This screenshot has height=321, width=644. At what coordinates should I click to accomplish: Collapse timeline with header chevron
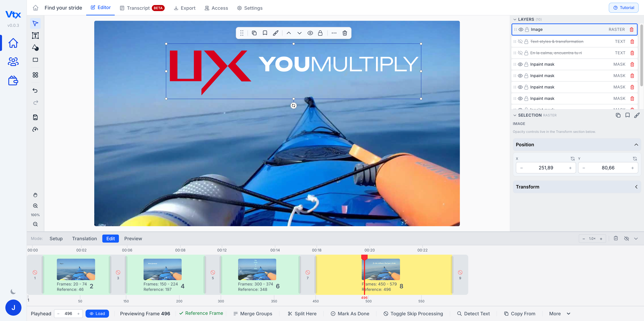(x=636, y=238)
